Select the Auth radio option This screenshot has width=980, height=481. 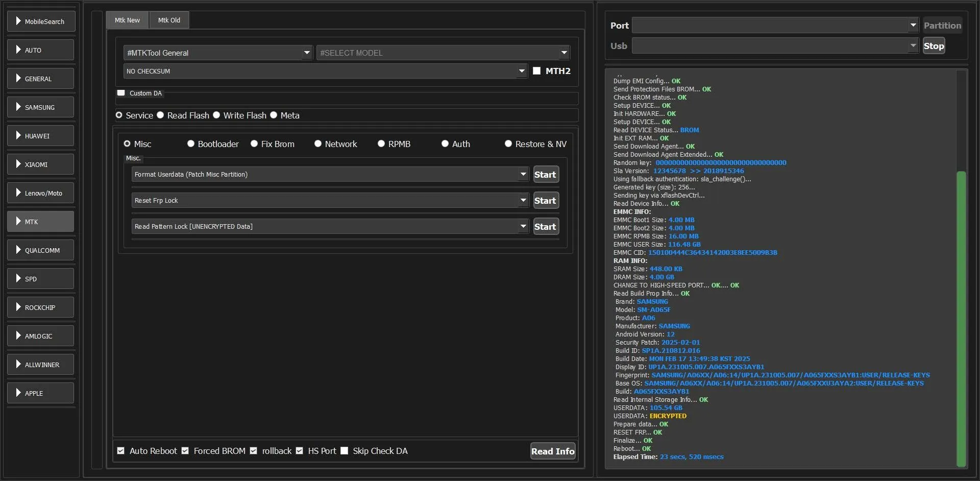click(x=445, y=144)
